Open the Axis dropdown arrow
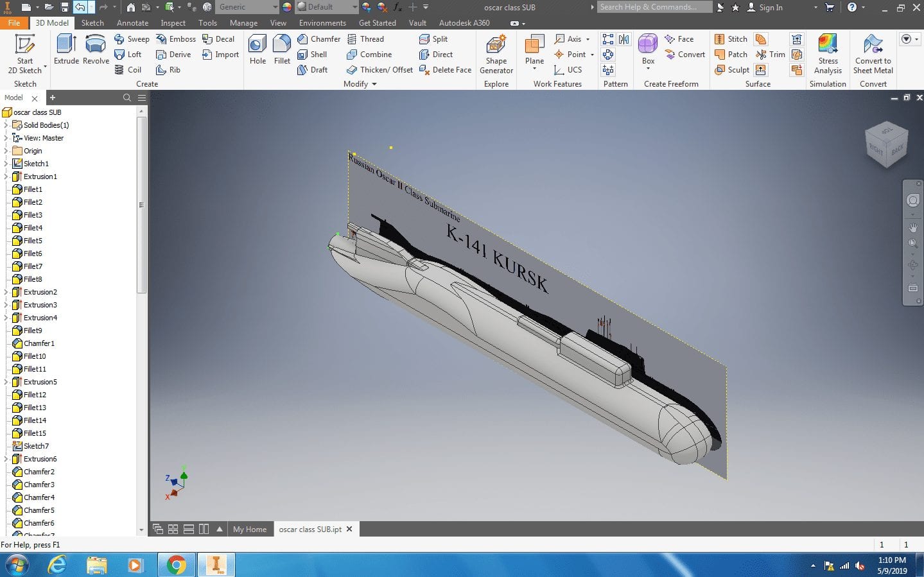 [x=588, y=39]
